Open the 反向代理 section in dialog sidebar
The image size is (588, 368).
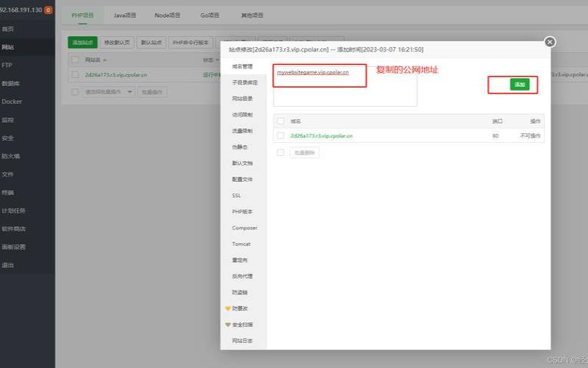(x=242, y=276)
